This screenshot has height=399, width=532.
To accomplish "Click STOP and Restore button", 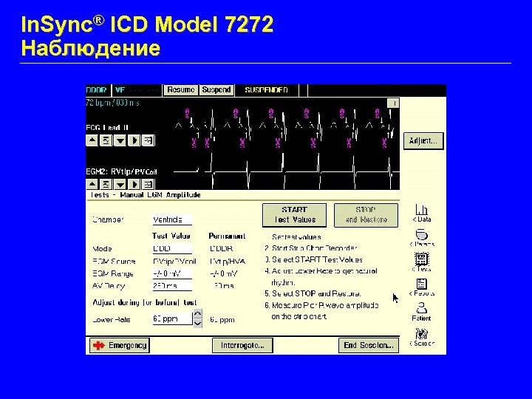I will click(366, 215).
